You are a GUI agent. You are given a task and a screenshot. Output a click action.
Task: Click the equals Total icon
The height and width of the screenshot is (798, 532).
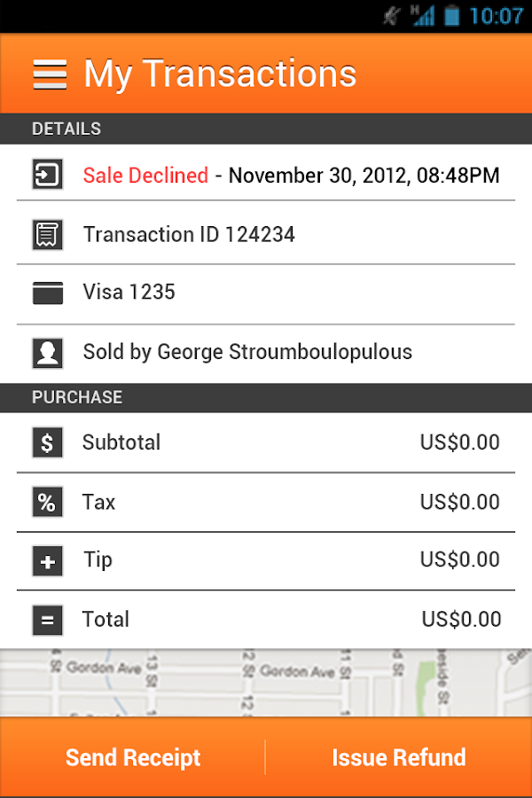point(47,620)
